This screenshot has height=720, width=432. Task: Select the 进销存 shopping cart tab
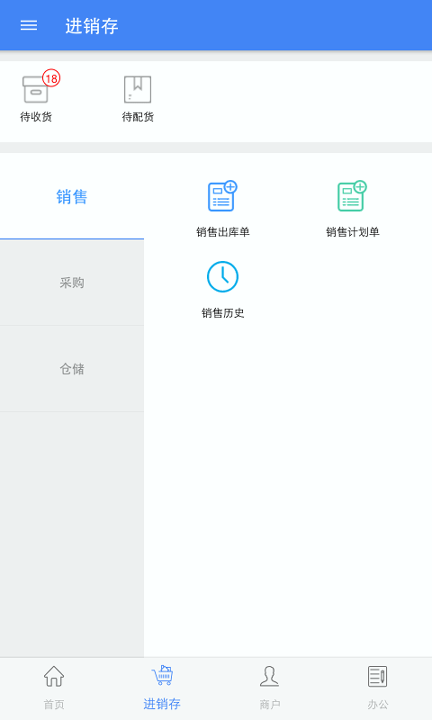click(x=162, y=688)
